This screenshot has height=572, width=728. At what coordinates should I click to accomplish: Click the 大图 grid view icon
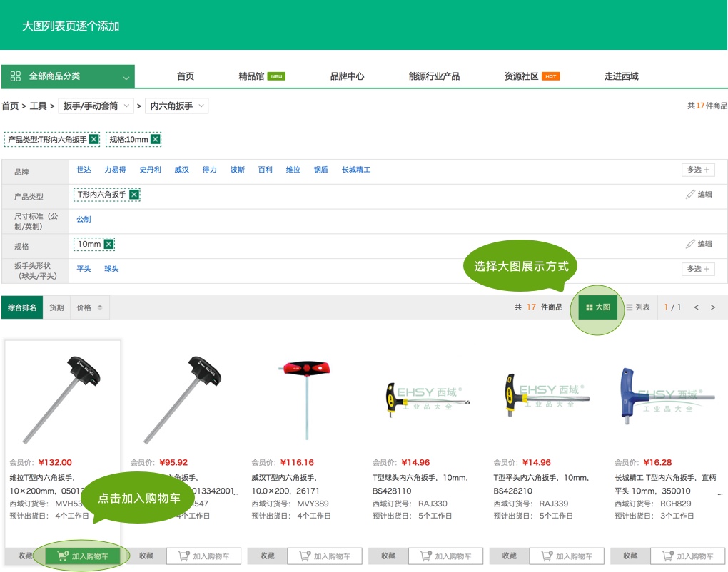tap(597, 307)
